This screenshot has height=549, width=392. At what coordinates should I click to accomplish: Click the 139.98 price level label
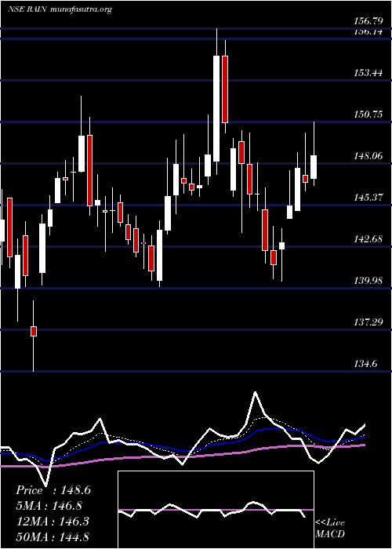[x=368, y=281]
